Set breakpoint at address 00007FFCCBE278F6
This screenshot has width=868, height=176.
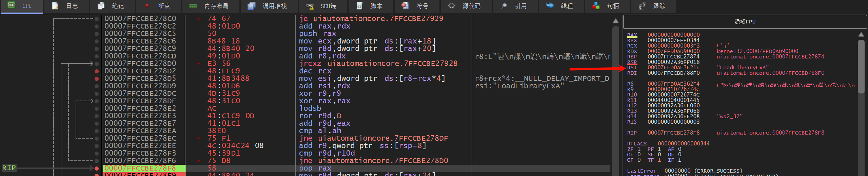[97, 161]
